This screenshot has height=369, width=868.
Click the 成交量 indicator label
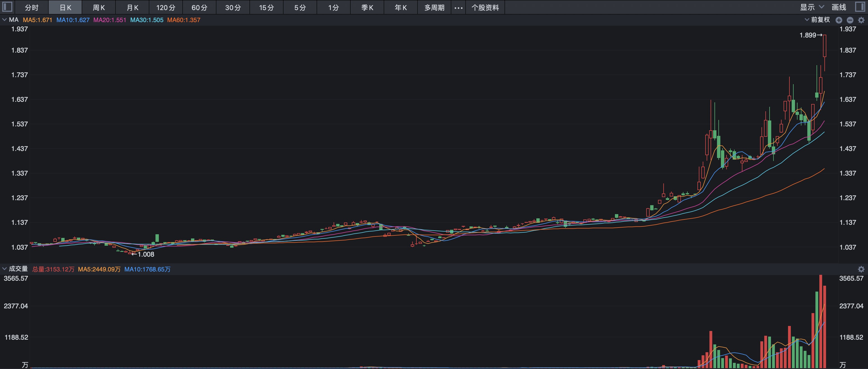[x=18, y=269]
